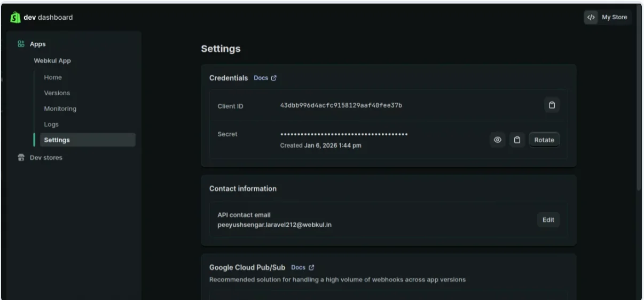Click the page vertical scrollbar
The width and height of the screenshot is (644, 300).
(x=639, y=107)
